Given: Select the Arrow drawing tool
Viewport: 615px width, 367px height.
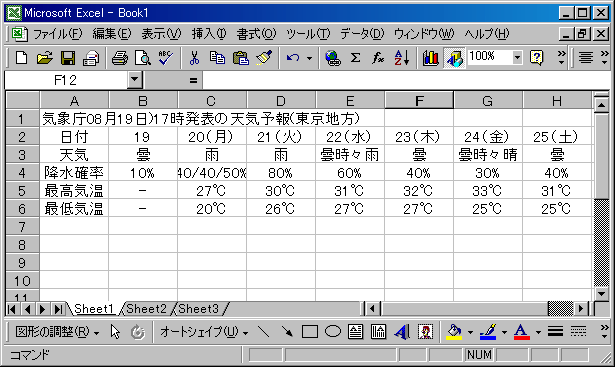Looking at the screenshot, I should [x=287, y=332].
